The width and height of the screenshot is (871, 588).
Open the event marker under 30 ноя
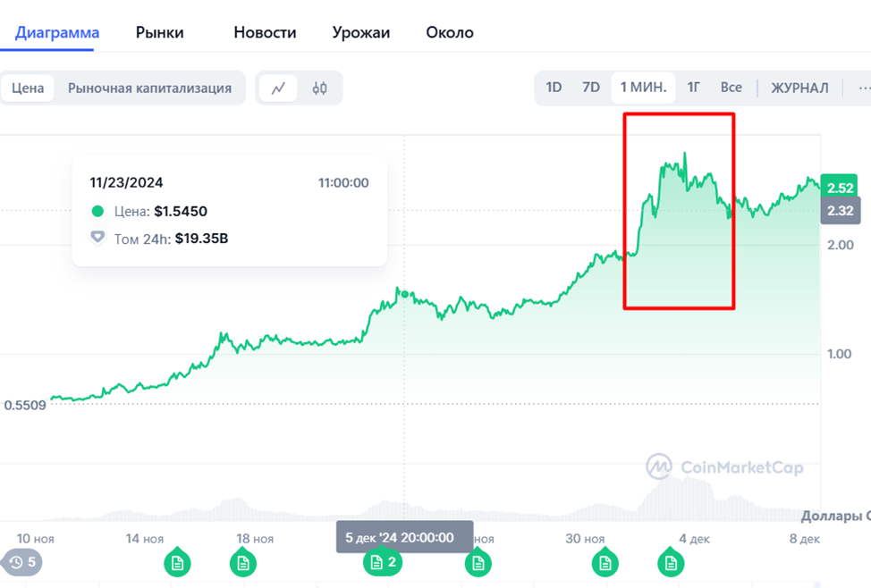point(605,563)
